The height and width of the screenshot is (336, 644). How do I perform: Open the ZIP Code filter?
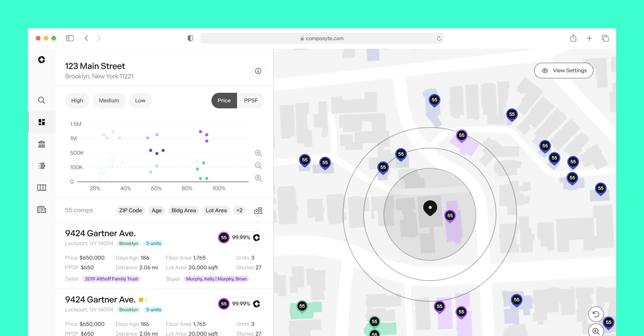pyautogui.click(x=130, y=210)
